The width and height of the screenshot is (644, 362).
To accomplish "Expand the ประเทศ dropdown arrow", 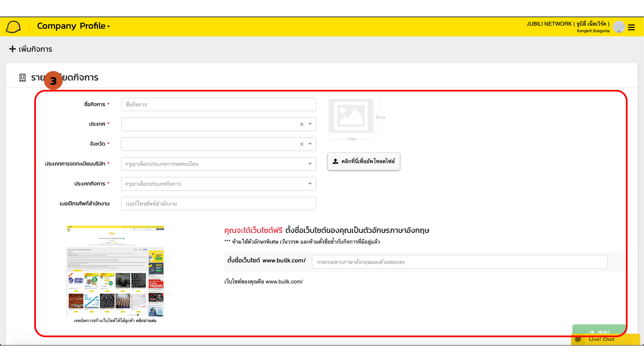I will pos(310,124).
